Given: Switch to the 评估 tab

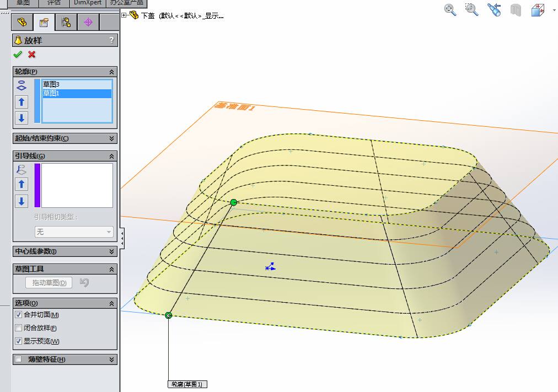Looking at the screenshot, I should [54, 3].
